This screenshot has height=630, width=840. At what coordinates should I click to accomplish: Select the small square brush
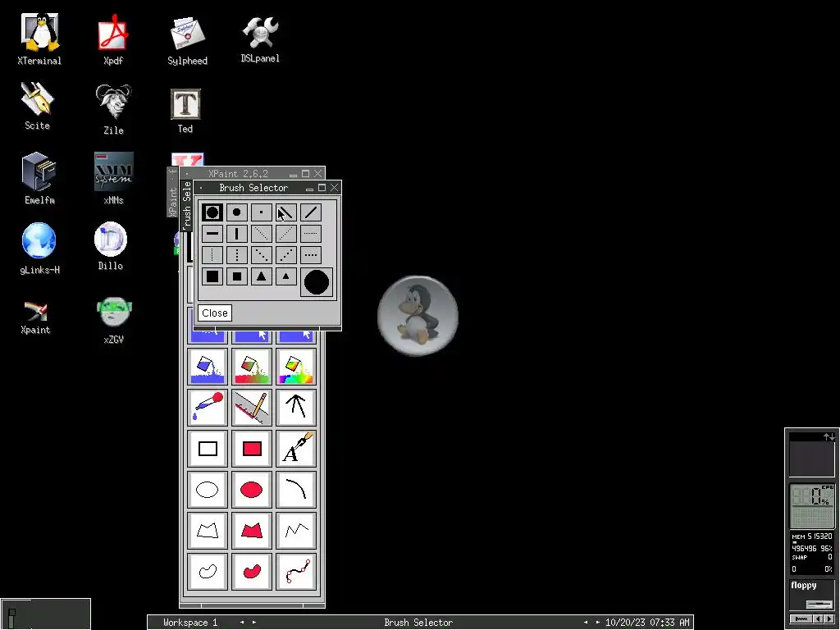coord(237,276)
